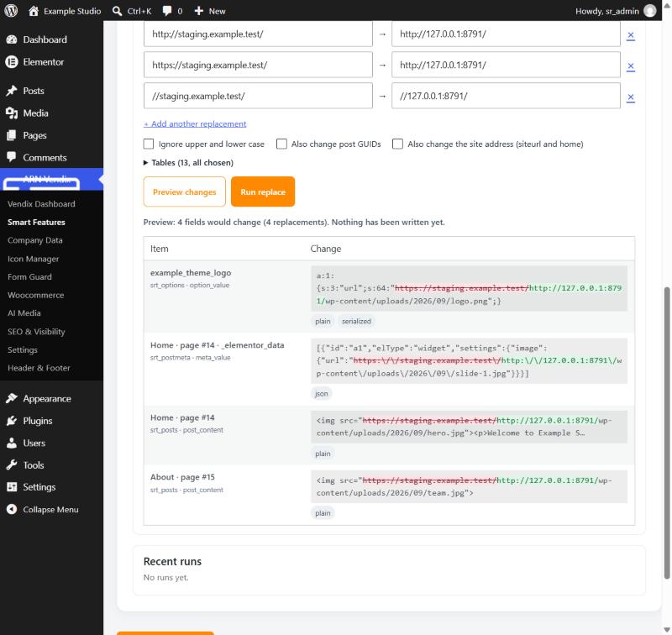Remove the //staging.example.test/ replacement row
Viewport: 672px width, 635px height.
coord(631,97)
